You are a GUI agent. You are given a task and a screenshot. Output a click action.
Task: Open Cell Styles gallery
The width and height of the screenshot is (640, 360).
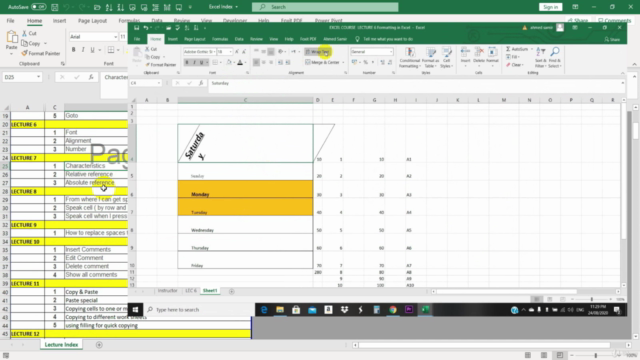coord(447,58)
